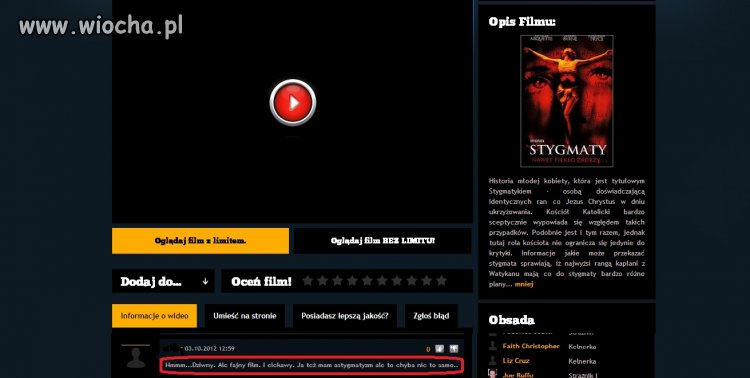Rate the film with the second star
The image size is (750, 378).
322,281
